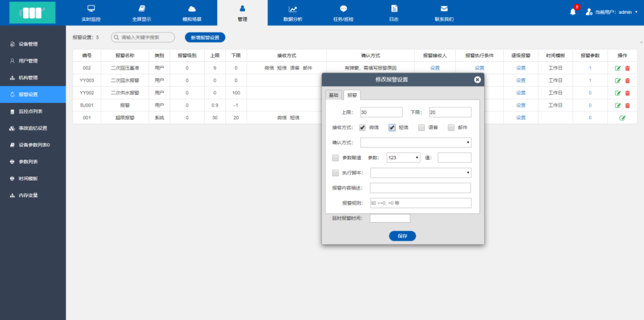644x320 pixels.
Task: Edit alarm setting YY003
Action: (618, 80)
